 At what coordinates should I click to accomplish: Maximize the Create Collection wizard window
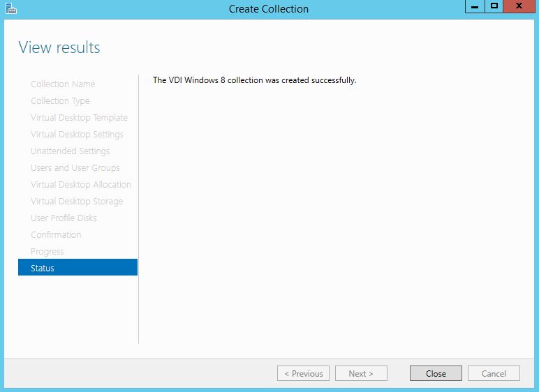point(494,7)
